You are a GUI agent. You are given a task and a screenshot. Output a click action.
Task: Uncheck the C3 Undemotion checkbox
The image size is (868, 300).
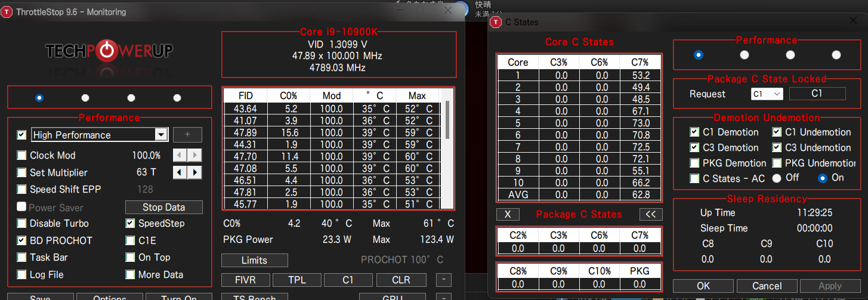777,147
